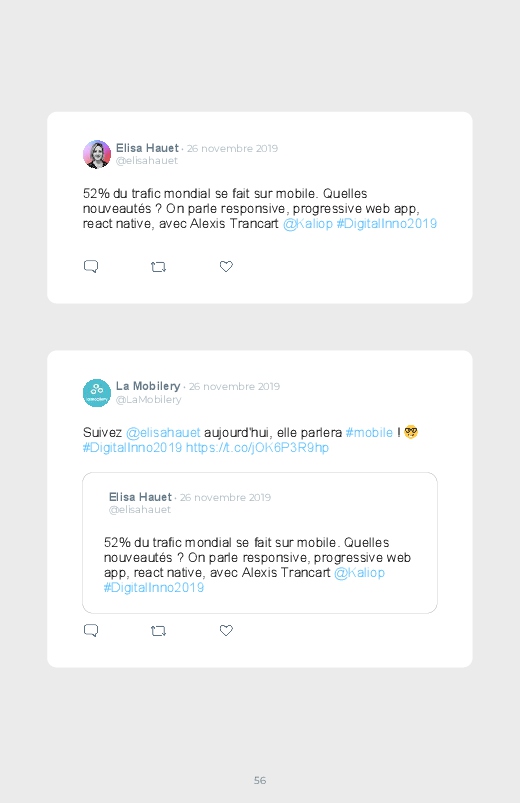Open @Kaliop mention in first tweet

point(308,224)
